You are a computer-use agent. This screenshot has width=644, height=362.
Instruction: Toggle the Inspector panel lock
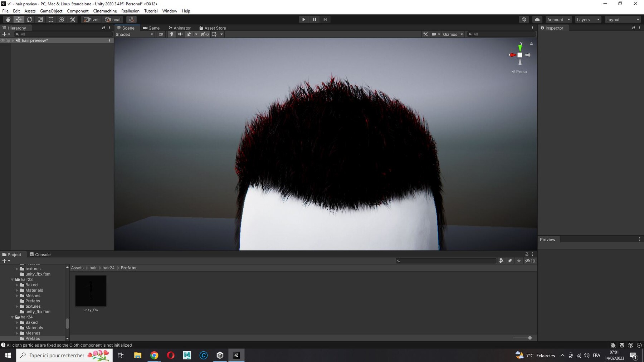click(x=634, y=28)
